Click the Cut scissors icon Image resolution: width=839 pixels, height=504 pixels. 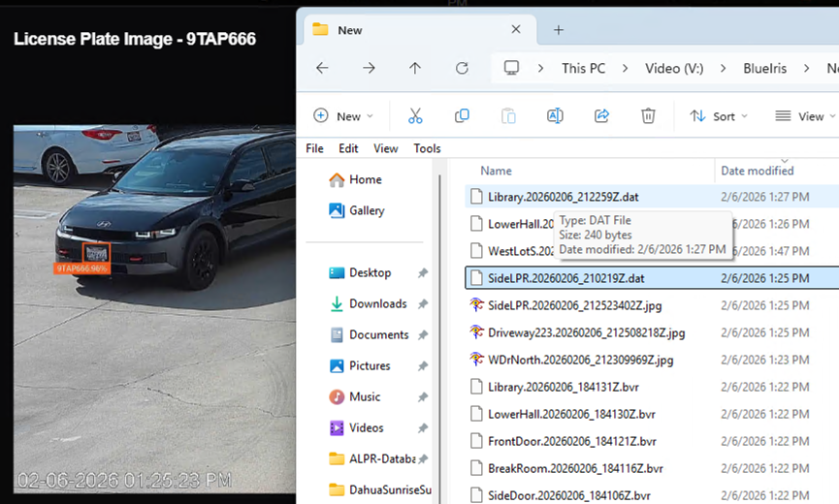click(x=415, y=116)
